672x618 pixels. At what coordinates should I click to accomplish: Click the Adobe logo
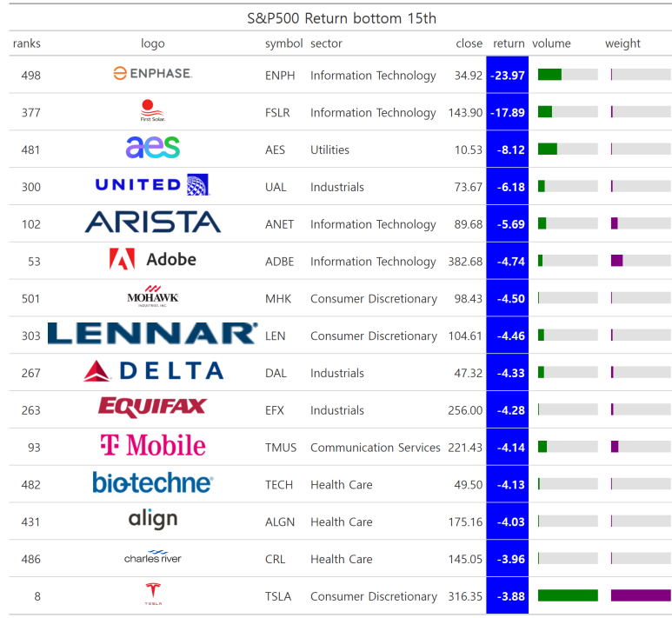[153, 259]
